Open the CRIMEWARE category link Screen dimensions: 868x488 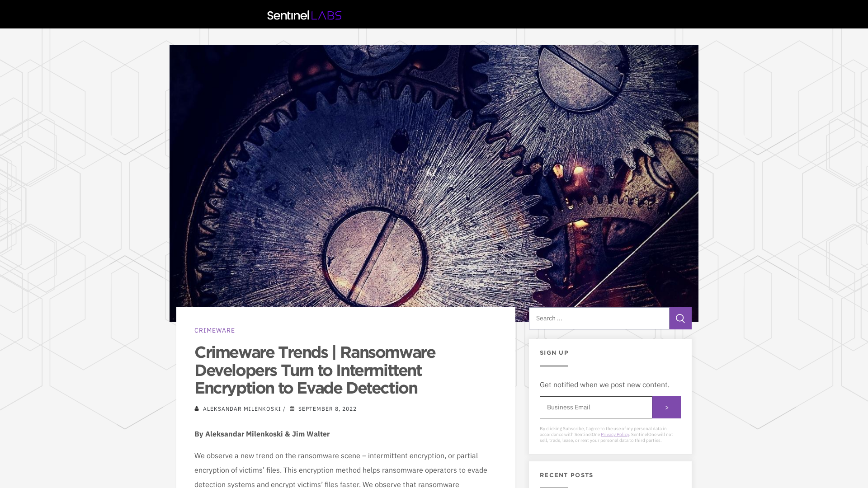214,330
